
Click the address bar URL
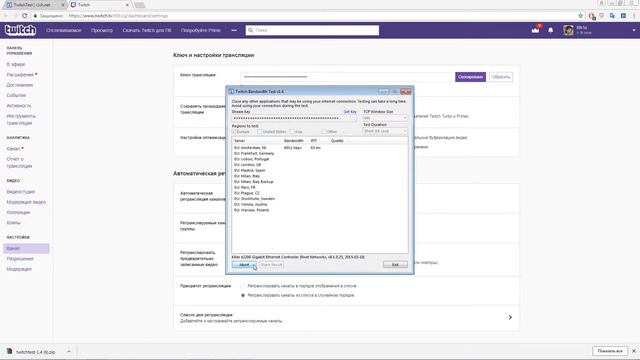118,16
